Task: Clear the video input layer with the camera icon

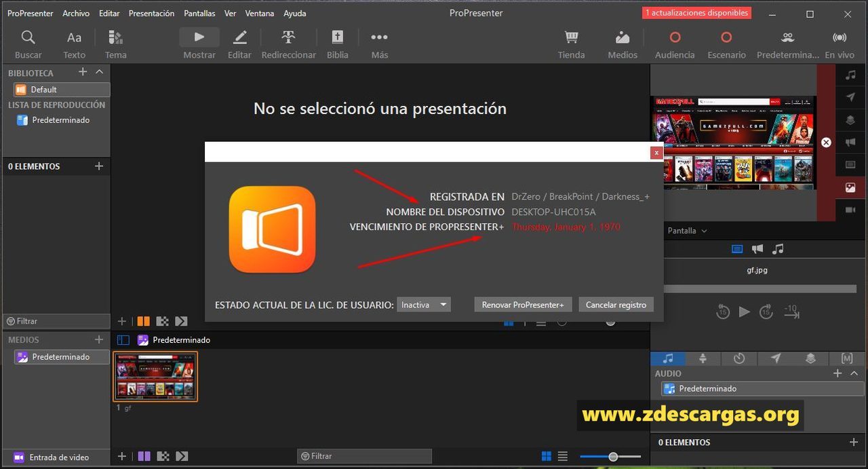Action: pos(850,210)
